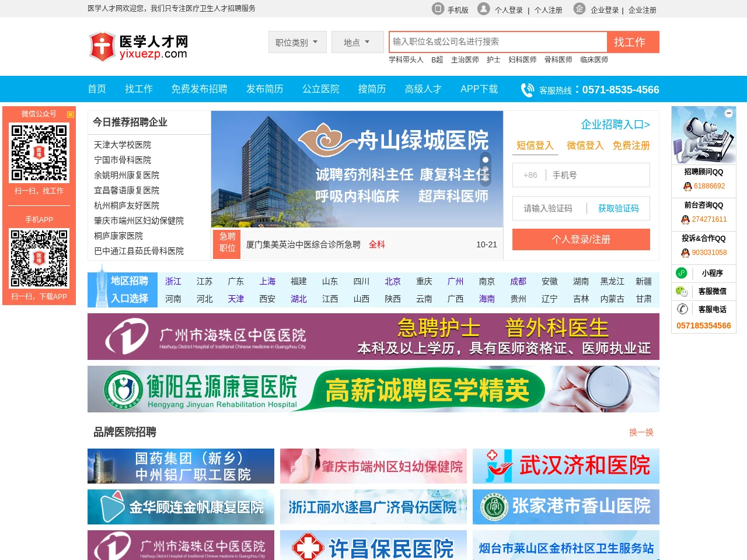Click the 手机号 phone number field
The width and height of the screenshot is (747, 560).
598,175
